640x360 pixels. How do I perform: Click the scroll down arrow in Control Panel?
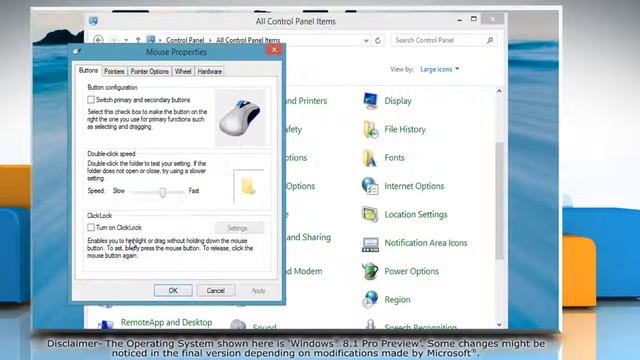pyautogui.click(x=499, y=324)
